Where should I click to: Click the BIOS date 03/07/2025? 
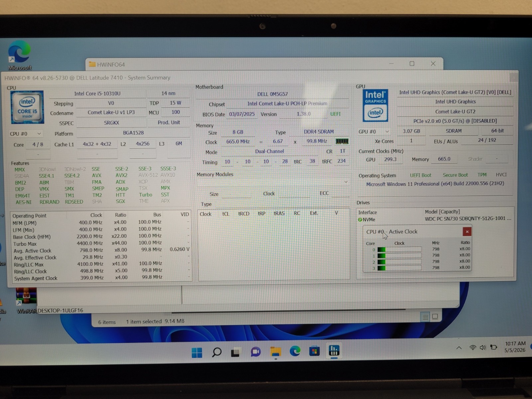[242, 114]
